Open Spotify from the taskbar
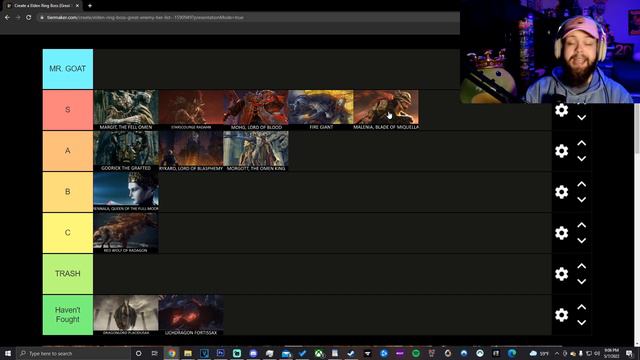 [416, 353]
